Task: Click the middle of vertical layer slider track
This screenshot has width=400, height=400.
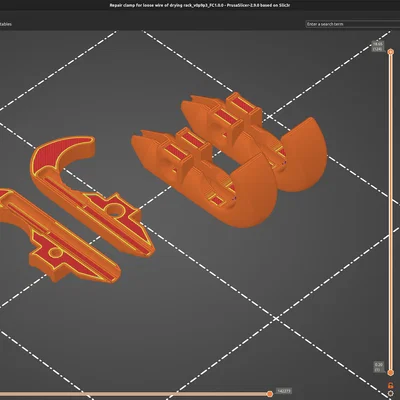Action: point(391,212)
